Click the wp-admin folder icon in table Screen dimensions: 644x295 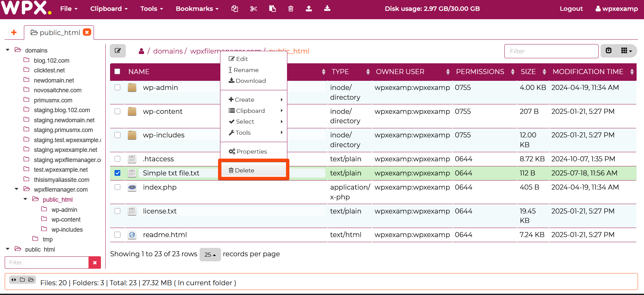pos(132,88)
